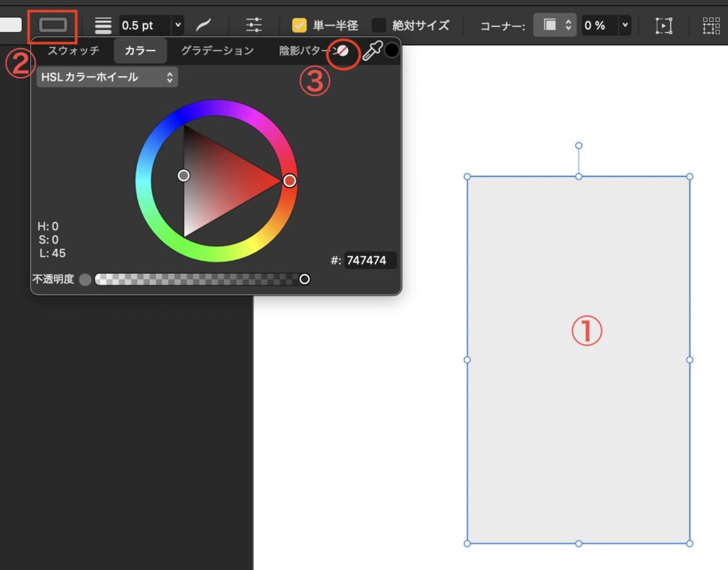
Task: Enable the 絶対サイズ checkbox
Action: tap(379, 25)
